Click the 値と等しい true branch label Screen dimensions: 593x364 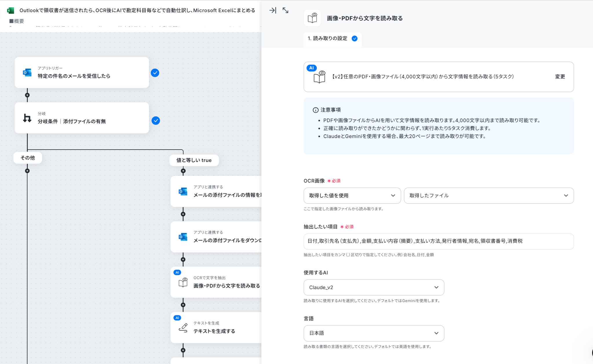coord(194,160)
